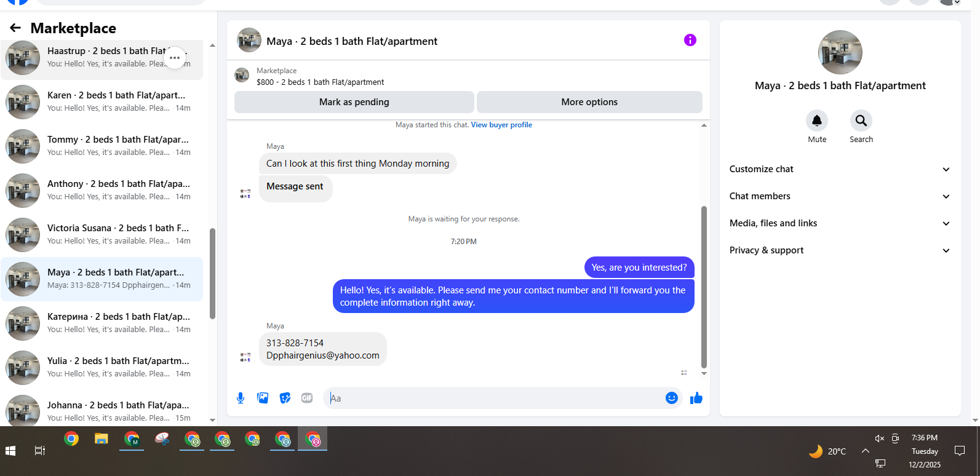Open the purple conversation info icon
Image resolution: width=980 pixels, height=476 pixels.
tap(690, 40)
